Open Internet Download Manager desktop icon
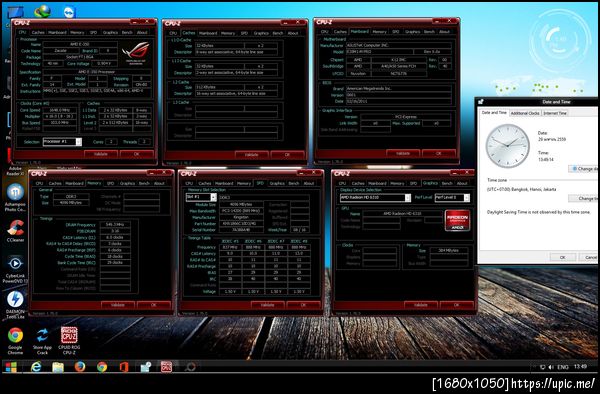Image resolution: width=600 pixels, height=394 pixels. [x=42, y=11]
